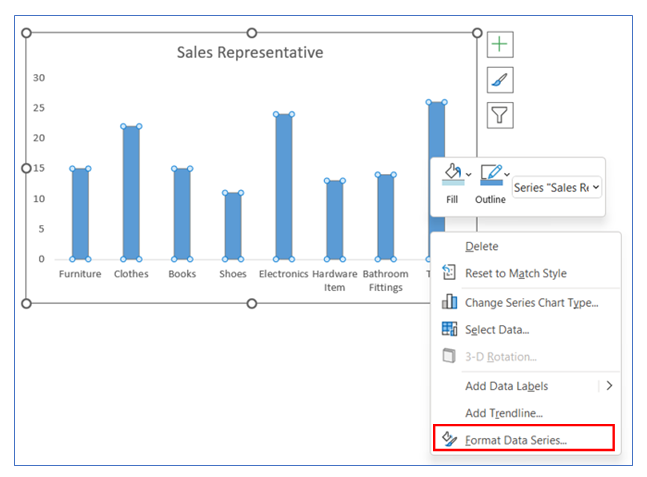Select the Books bar

[182, 214]
